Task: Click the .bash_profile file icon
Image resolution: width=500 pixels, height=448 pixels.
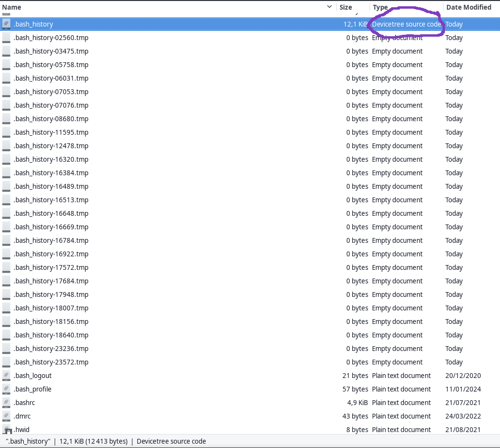Action: [x=6, y=389]
